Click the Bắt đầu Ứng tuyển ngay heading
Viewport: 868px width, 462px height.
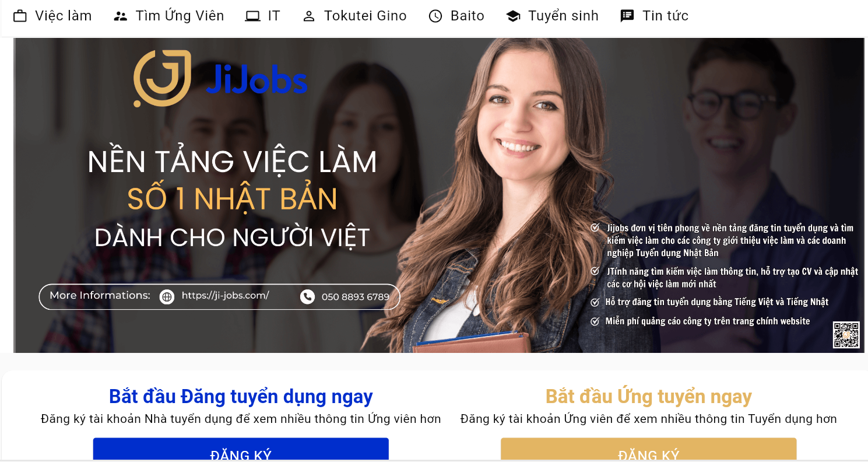[x=649, y=397]
